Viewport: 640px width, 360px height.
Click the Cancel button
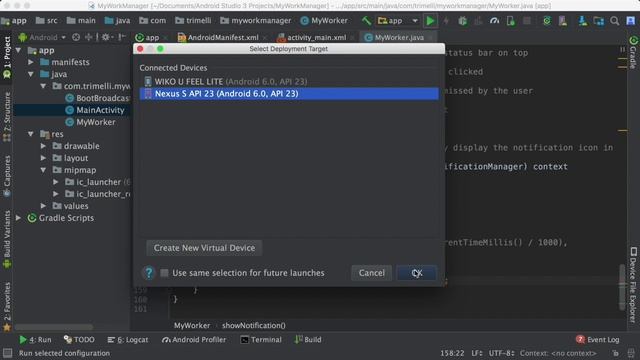pos(371,273)
